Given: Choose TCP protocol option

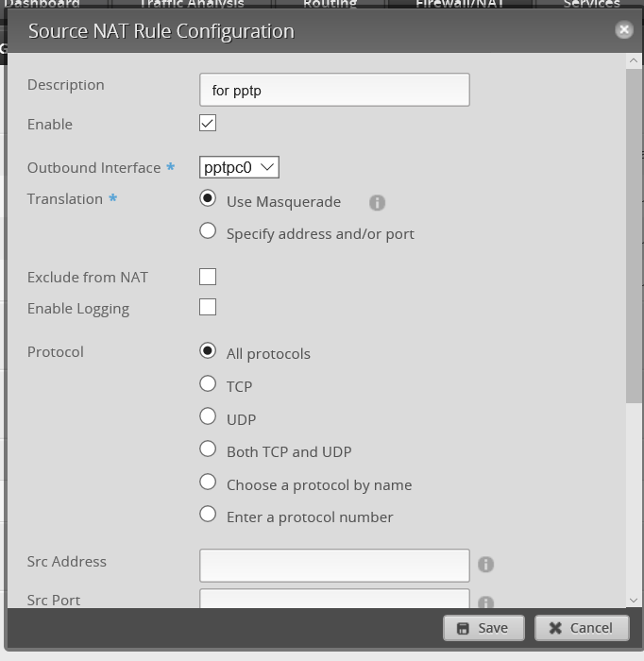Looking at the screenshot, I should [x=208, y=383].
